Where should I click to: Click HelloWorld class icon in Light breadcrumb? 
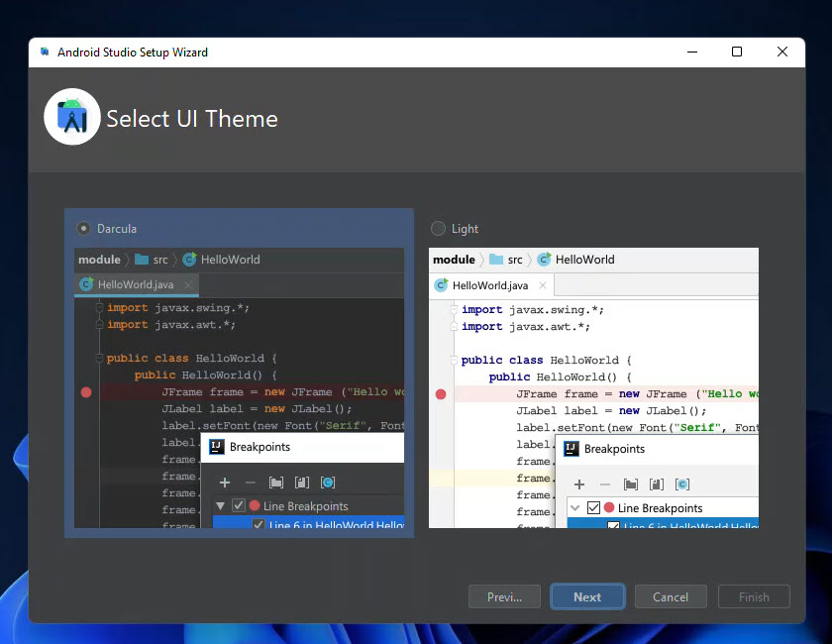pyautogui.click(x=544, y=260)
